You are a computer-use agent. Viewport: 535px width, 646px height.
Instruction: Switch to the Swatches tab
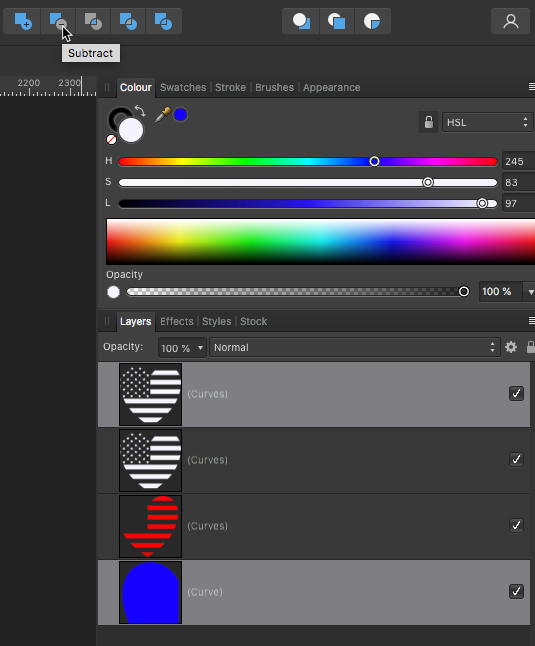(183, 87)
